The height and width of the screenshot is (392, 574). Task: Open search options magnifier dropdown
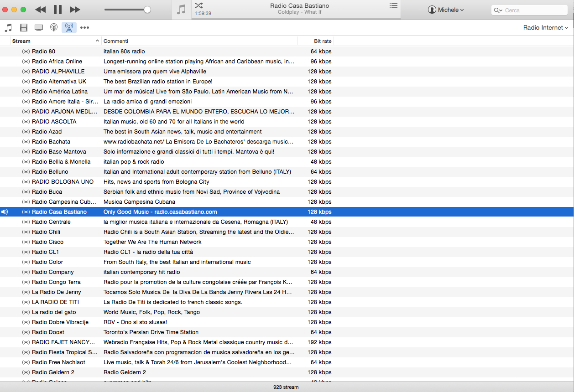498,10
